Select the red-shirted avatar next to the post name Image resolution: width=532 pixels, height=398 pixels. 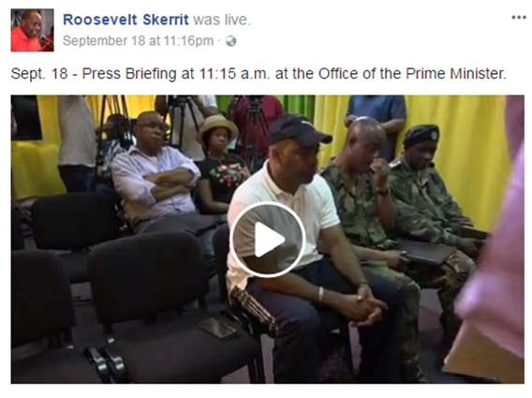32,30
